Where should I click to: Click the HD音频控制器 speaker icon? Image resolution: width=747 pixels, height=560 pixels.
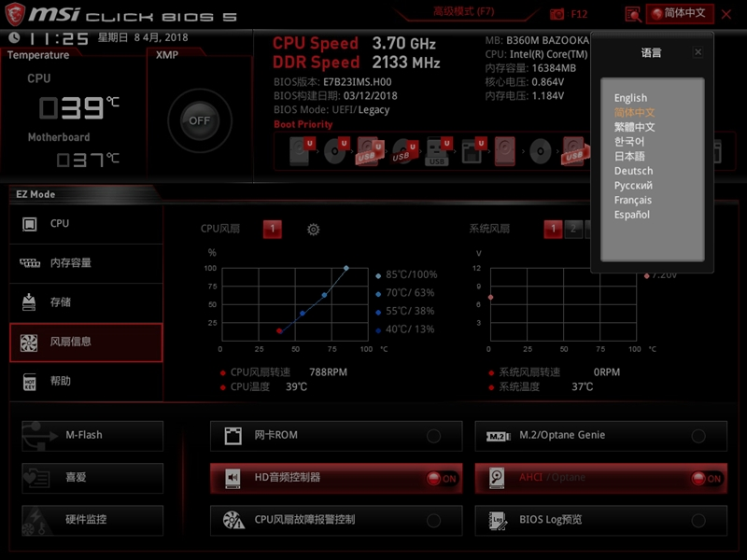click(233, 478)
